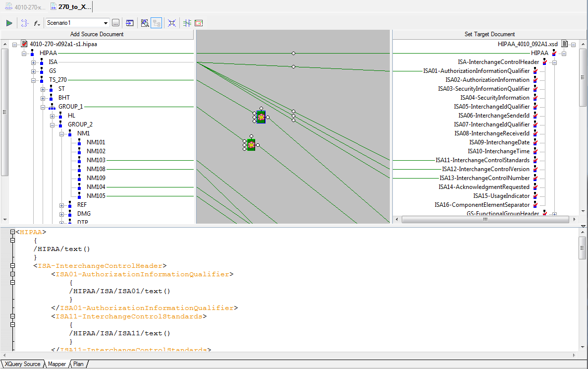588x369 pixels.
Task: Collapse the TS_270 source tree node
Action: [34, 80]
